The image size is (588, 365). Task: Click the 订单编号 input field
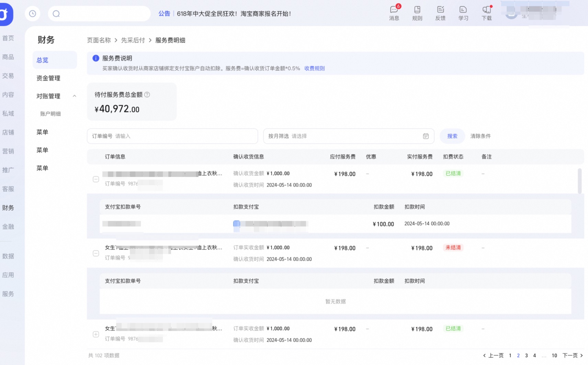(x=172, y=136)
